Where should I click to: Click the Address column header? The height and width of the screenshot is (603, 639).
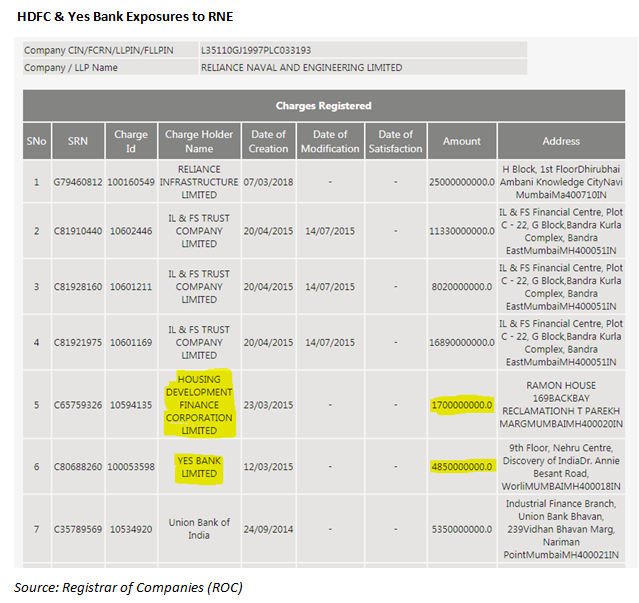[x=561, y=141]
